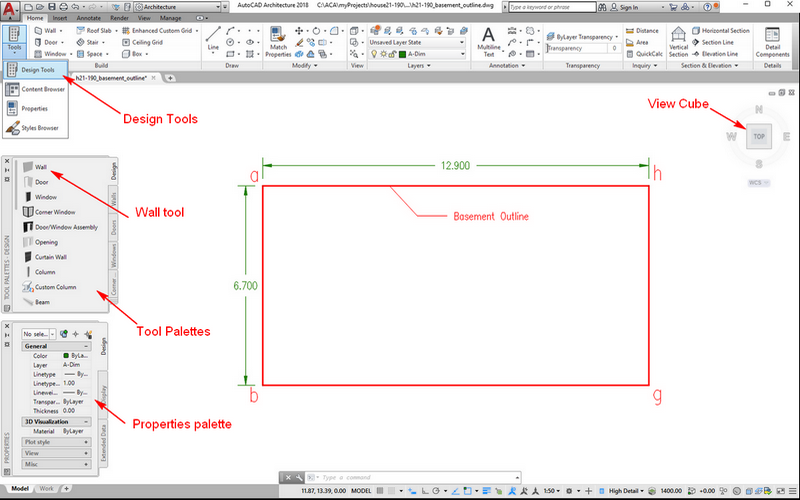Click the Multiline Text tool
Viewport: 800px width, 500px height.
(x=489, y=42)
